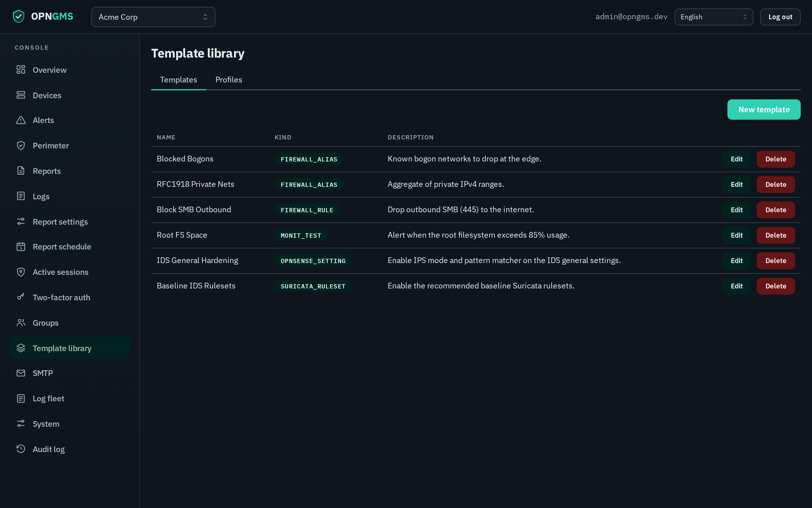The width and height of the screenshot is (812, 508).
Task: Click the FIREWALL_RULE kind badge
Action: click(307, 210)
